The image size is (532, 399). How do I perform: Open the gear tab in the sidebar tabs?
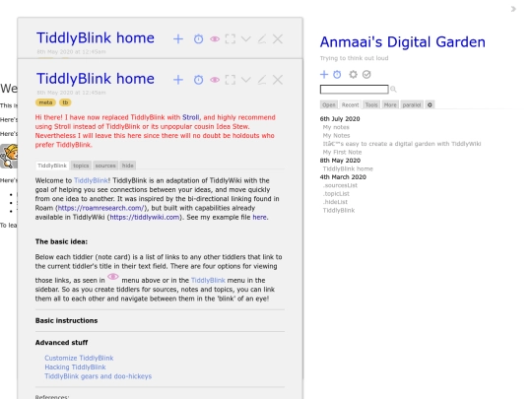point(430,104)
